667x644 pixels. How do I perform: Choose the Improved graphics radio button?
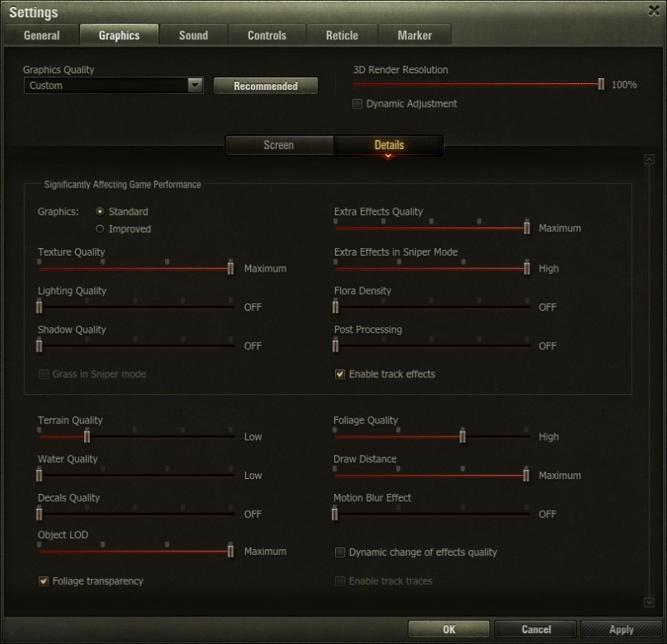tap(100, 229)
